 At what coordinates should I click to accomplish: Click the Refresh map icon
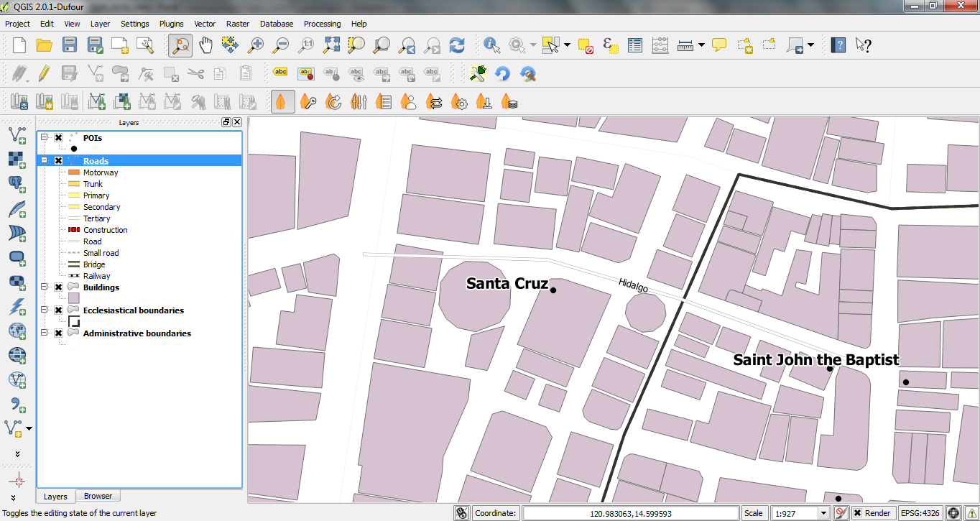click(x=457, y=45)
